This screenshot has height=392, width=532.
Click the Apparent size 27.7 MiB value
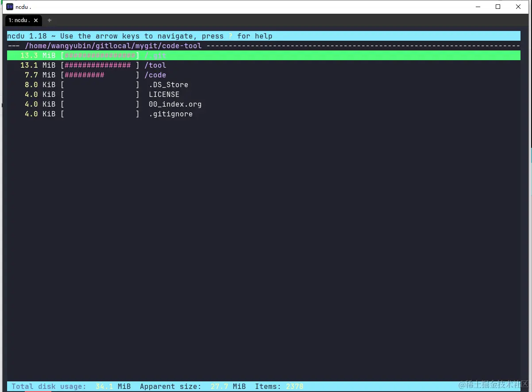[228, 386]
